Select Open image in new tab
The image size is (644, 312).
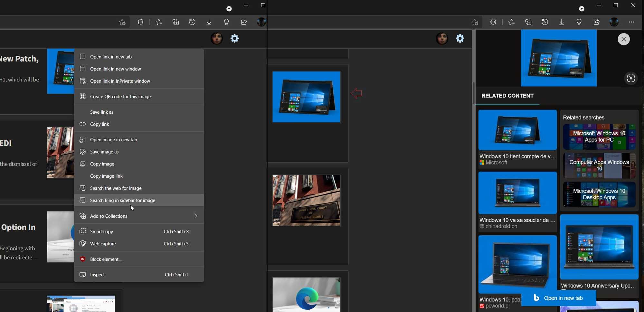pos(139,140)
